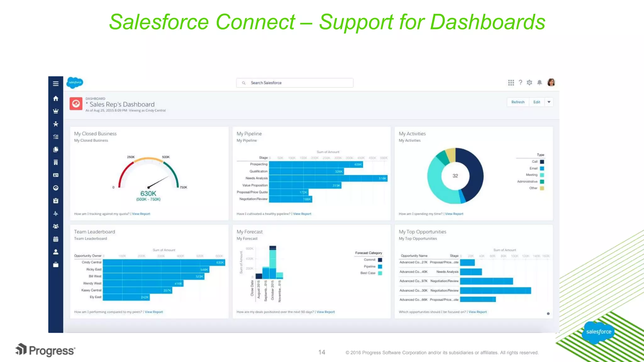The width and height of the screenshot is (644, 362).
Task: Open the Files sidebar icon
Action: [x=56, y=149]
